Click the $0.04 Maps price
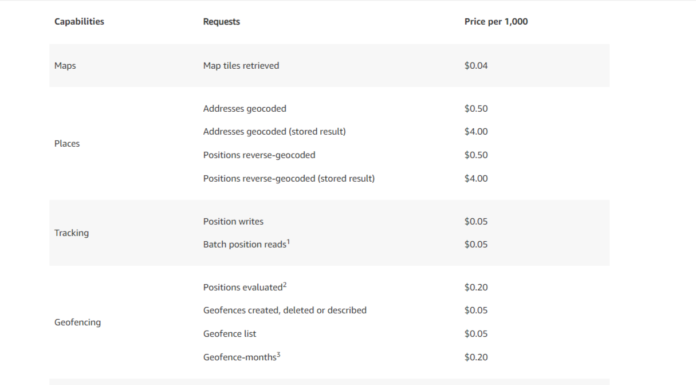Image resolution: width=696 pixels, height=385 pixels. (x=476, y=65)
